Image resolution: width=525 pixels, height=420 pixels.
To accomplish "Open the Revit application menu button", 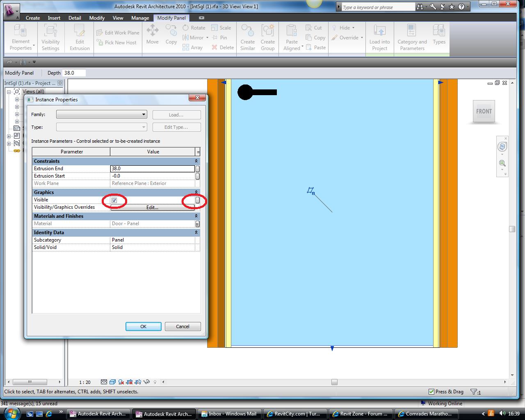I will click(11, 11).
